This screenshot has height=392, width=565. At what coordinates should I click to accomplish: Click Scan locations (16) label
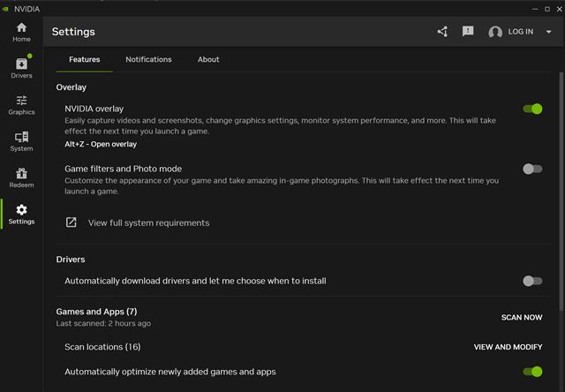tap(102, 347)
